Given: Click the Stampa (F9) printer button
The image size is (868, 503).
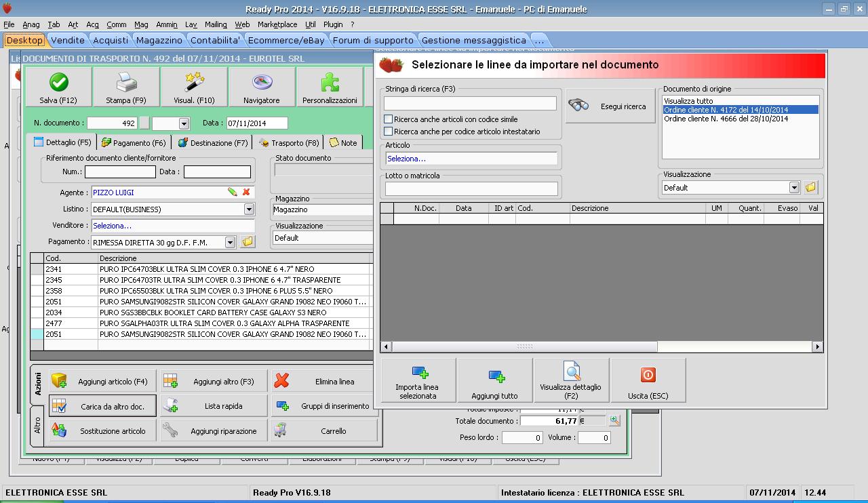Looking at the screenshot, I should coord(126,87).
